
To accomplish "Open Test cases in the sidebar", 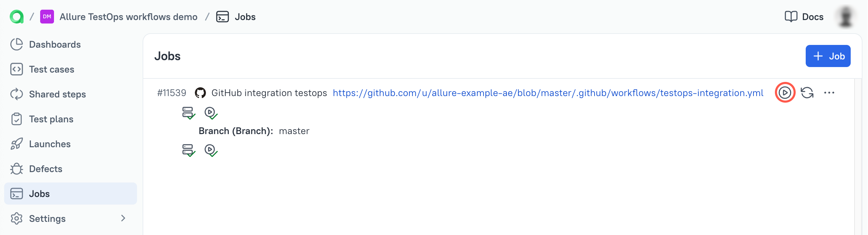I will tap(52, 69).
